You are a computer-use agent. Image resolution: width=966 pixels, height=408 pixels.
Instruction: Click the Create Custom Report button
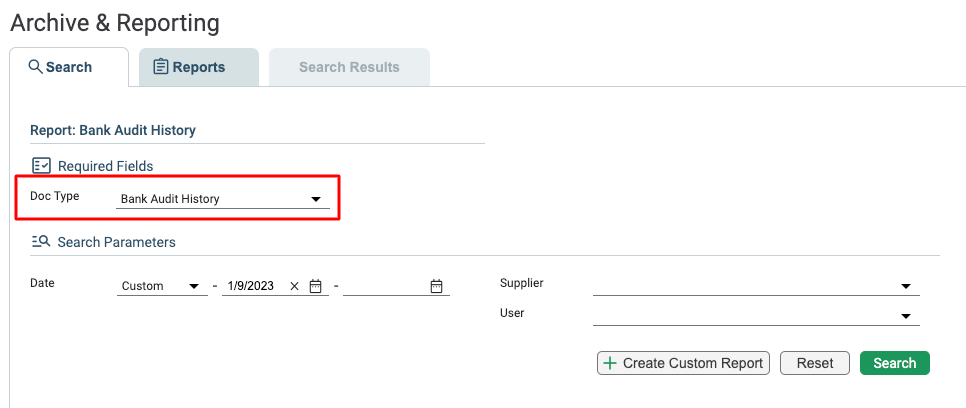coord(684,363)
